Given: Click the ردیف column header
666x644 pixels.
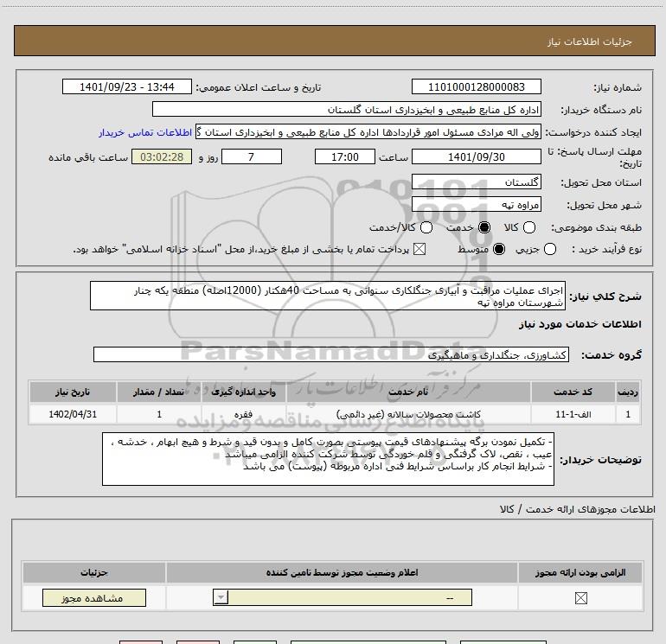Looking at the screenshot, I should pos(628,392).
